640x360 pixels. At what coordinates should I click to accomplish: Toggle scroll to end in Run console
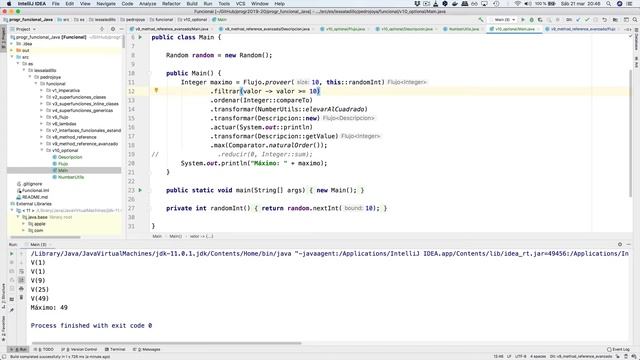tap(21, 280)
